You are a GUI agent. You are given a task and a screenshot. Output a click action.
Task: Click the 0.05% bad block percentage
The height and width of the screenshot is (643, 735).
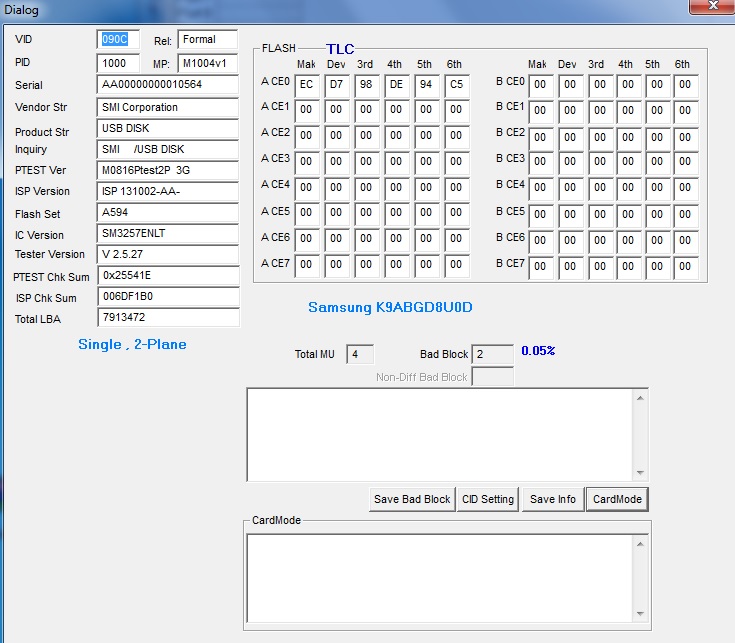538,351
